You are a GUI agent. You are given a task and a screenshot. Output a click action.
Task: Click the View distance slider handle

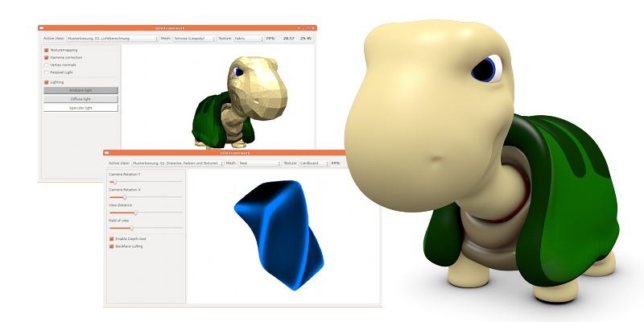pyautogui.click(x=135, y=213)
